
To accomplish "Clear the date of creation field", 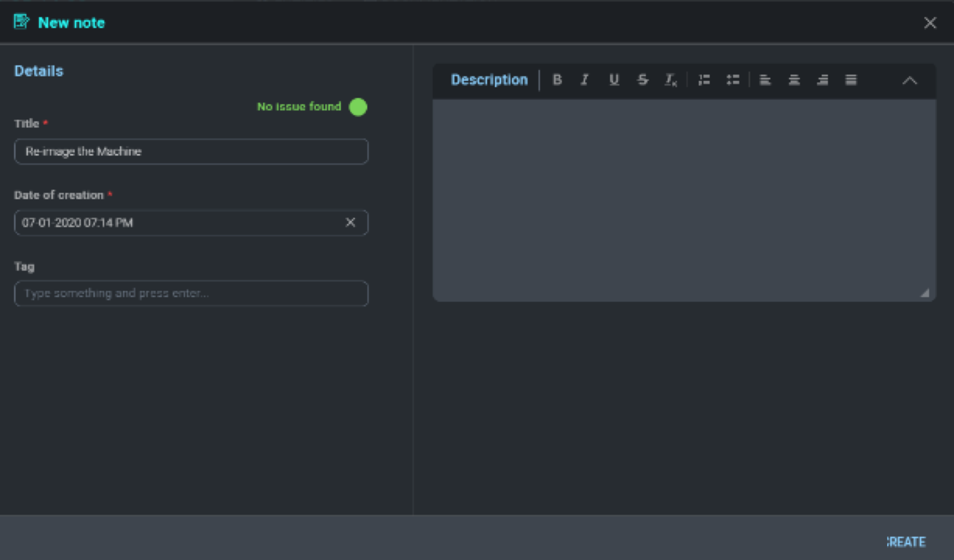I will pyautogui.click(x=351, y=222).
